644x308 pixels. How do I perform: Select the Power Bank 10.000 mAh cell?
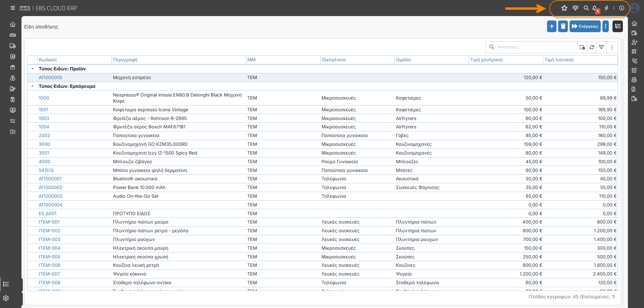click(179, 187)
